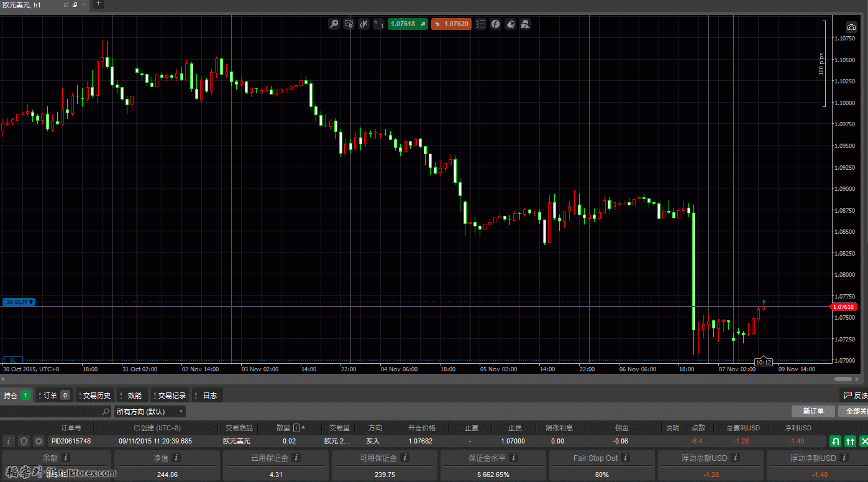Click the 10:12 candle countdown label
Viewport: 868px width, 482px height.
coord(764,362)
